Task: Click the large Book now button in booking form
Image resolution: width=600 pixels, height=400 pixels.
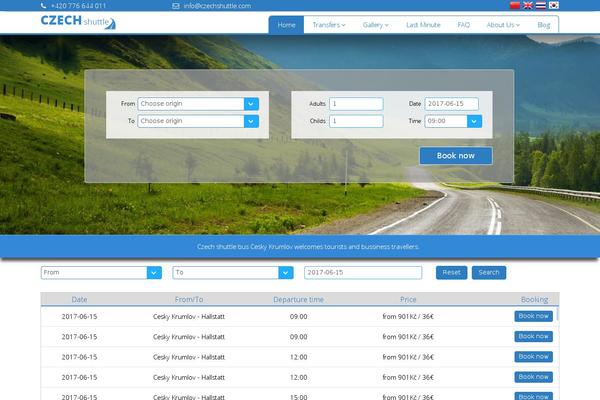Action: pos(456,156)
